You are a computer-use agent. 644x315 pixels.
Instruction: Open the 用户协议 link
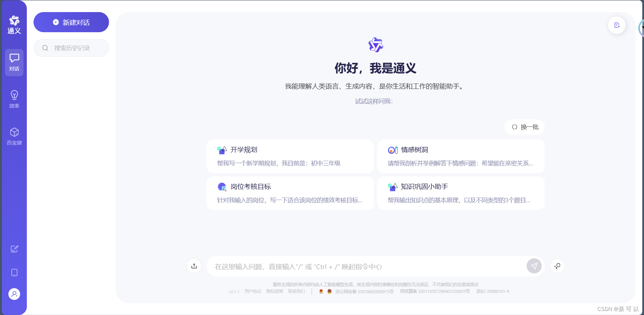tap(253, 291)
